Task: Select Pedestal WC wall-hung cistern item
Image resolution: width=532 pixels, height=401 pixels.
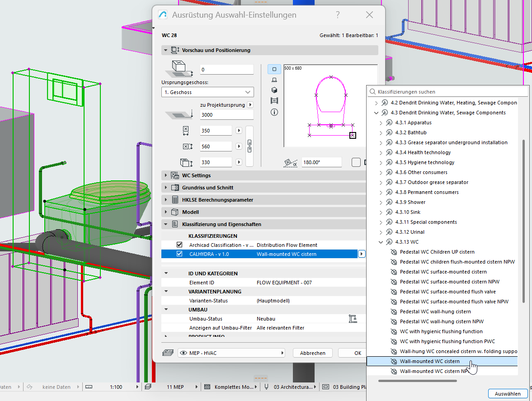Action: (x=435, y=311)
